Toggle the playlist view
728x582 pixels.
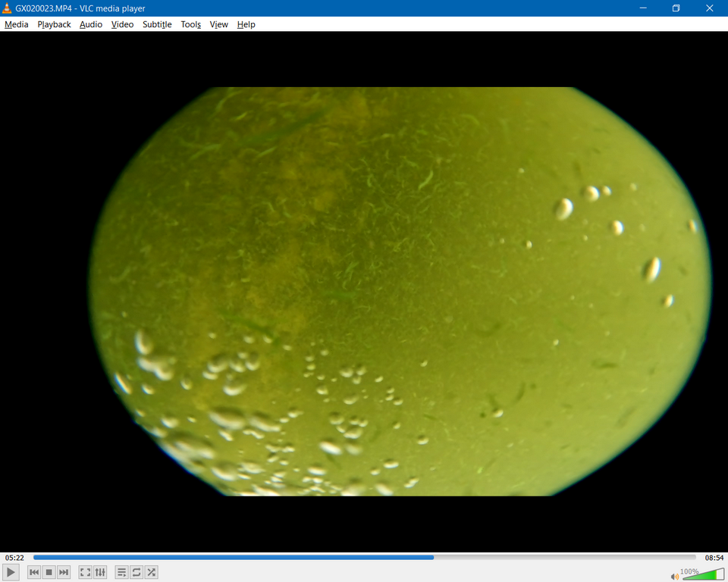click(121, 572)
